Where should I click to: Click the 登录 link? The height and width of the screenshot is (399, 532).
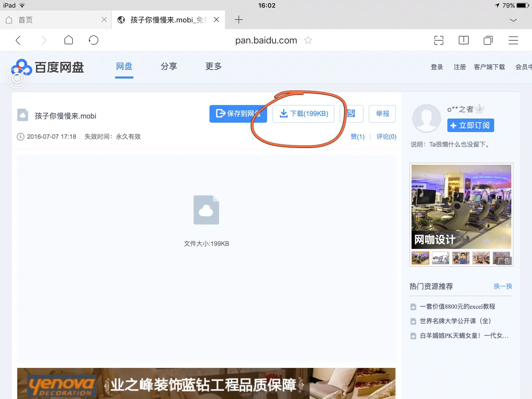click(437, 67)
